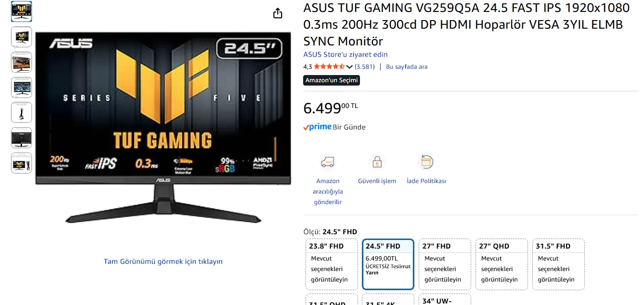Choose the 27" QHD size option
Image resolution: width=644 pixels, height=305 pixels.
click(502, 264)
